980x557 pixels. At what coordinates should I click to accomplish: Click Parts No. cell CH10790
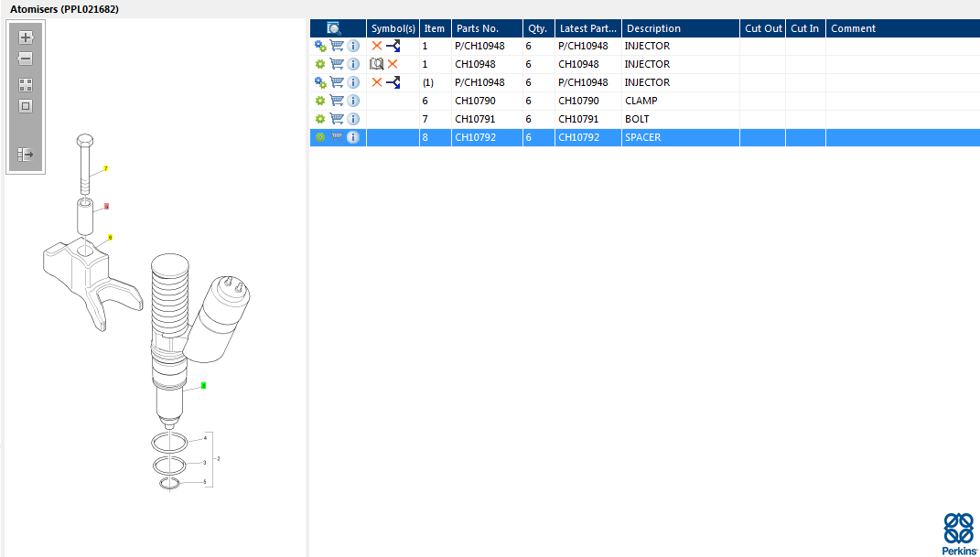[487, 101]
